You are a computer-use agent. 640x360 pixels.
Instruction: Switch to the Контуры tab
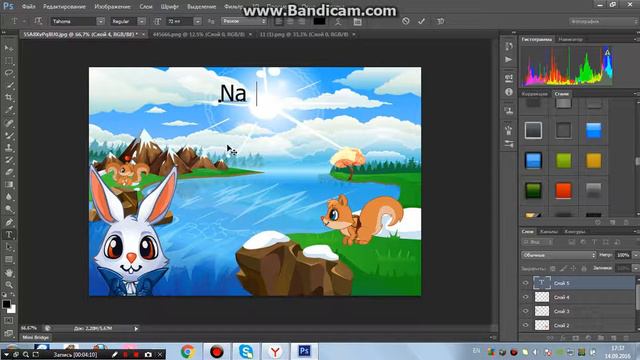pyautogui.click(x=575, y=231)
